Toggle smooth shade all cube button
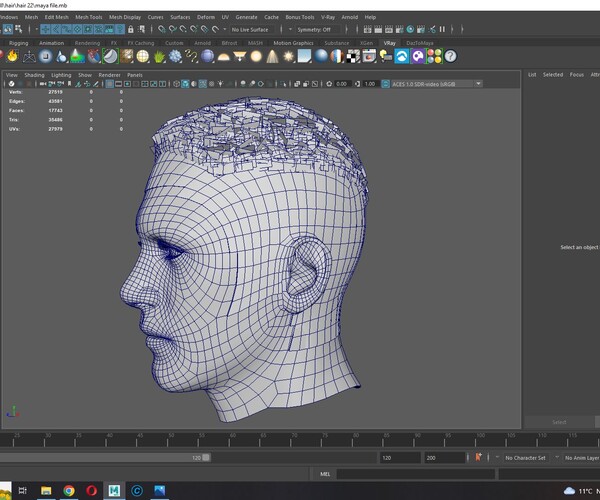Image resolution: width=600 pixels, height=500 pixels. 185,84
